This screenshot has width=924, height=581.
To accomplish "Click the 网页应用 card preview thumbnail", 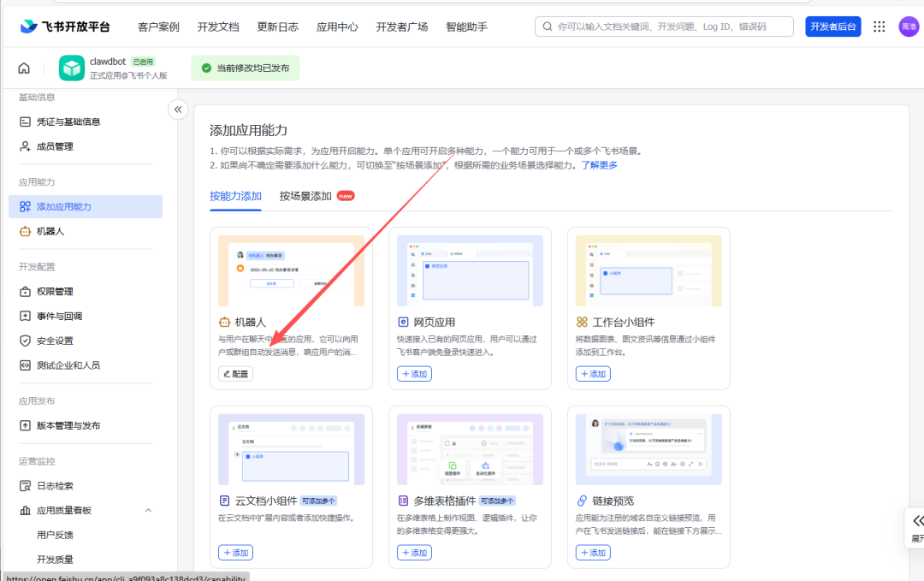I will point(471,271).
